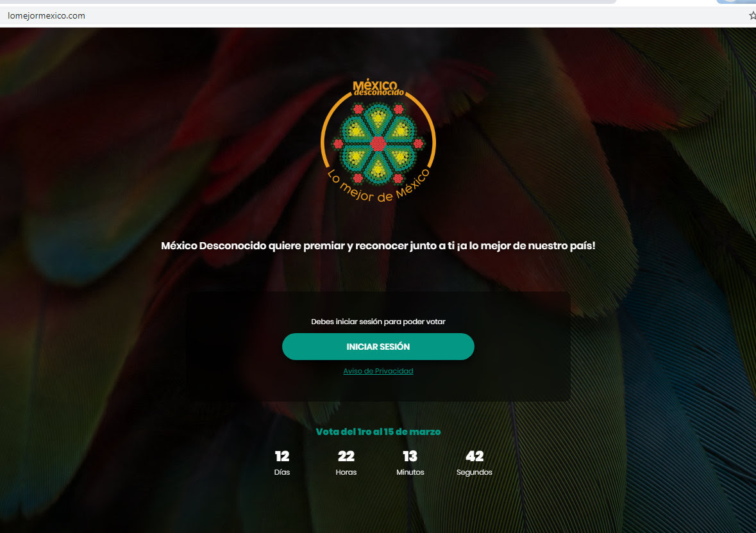Click the headline about premiar y reconocer
This screenshot has width=756, height=533.
378,245
